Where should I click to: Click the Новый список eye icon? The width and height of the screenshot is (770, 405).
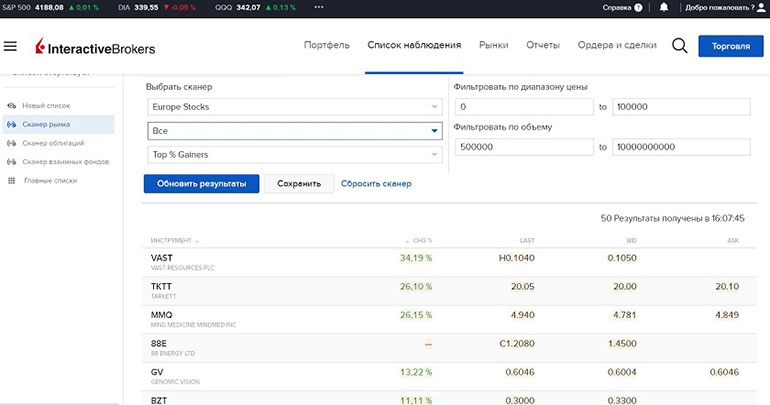pyautogui.click(x=12, y=106)
